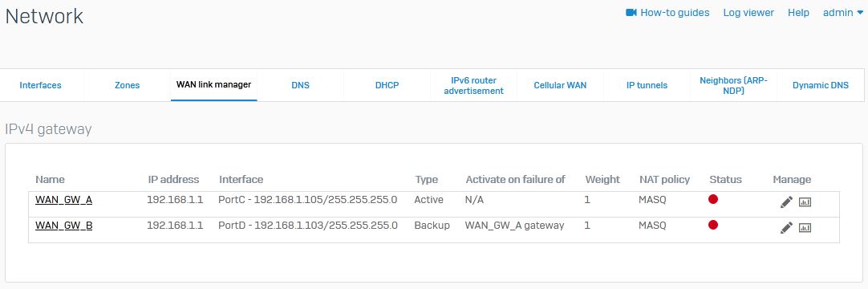The width and height of the screenshot is (868, 289).
Task: Click the video camera icon beside How-to guides
Action: (x=631, y=12)
